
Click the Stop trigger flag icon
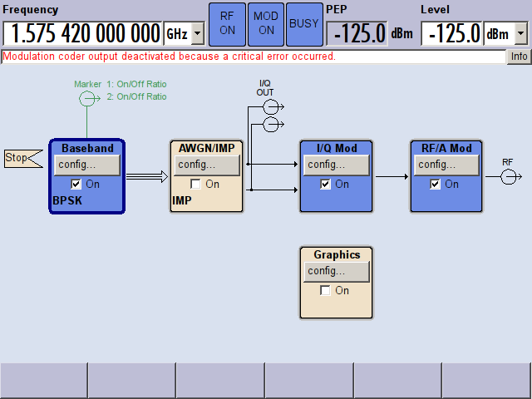22,158
